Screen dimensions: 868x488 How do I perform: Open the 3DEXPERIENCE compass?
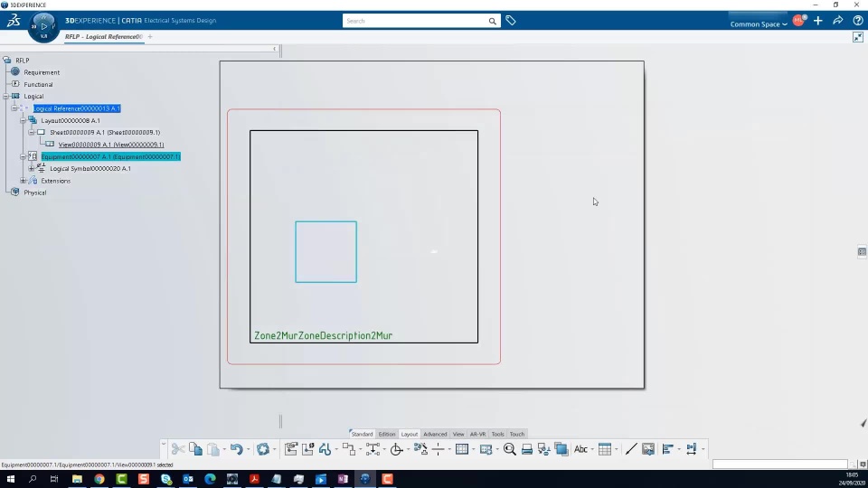[x=43, y=26]
